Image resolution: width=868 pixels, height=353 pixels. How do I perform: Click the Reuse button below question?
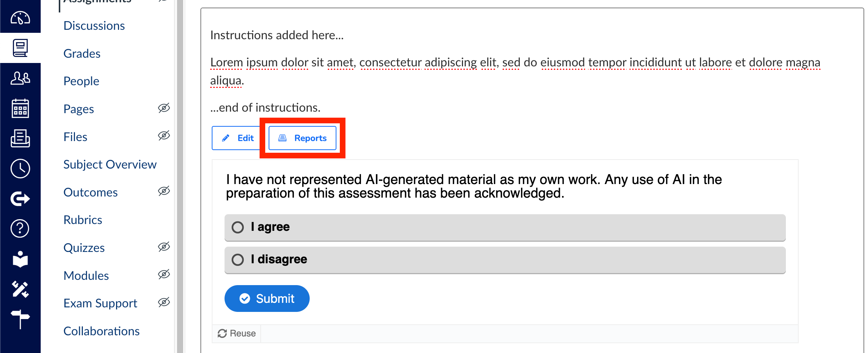click(237, 333)
